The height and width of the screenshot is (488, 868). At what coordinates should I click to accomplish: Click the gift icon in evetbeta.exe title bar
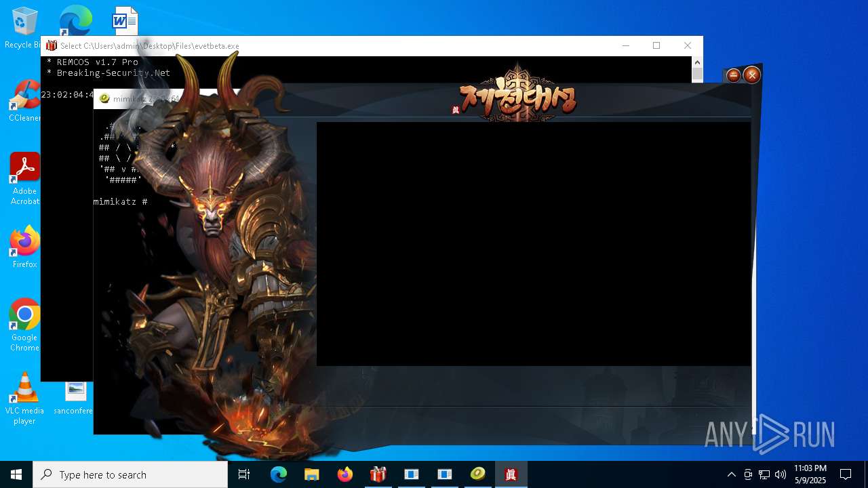click(52, 45)
